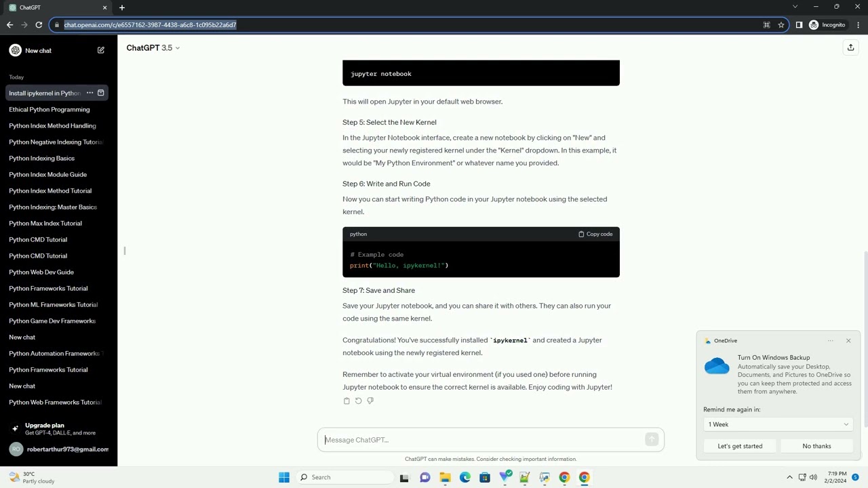The image size is (868, 488).
Task: Show hidden system tray icons
Action: (789, 477)
